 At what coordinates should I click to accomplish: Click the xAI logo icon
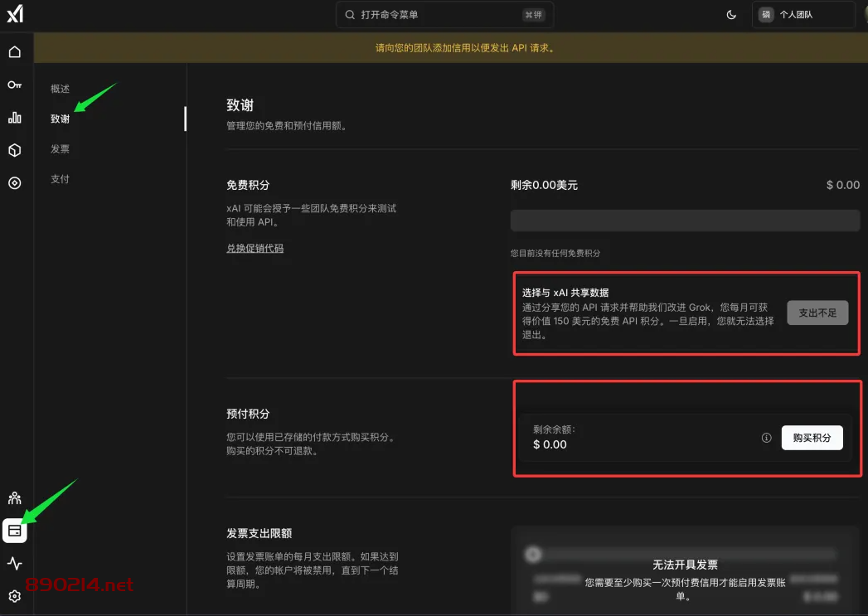[15, 14]
